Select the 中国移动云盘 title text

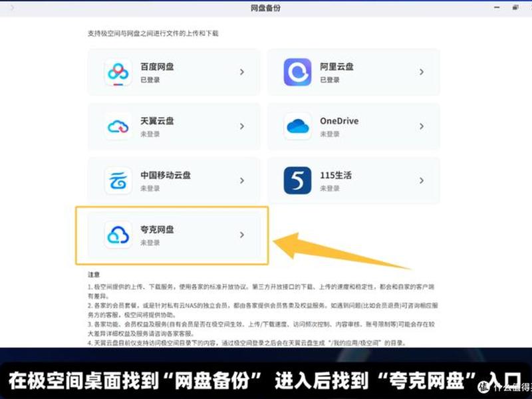pos(166,175)
